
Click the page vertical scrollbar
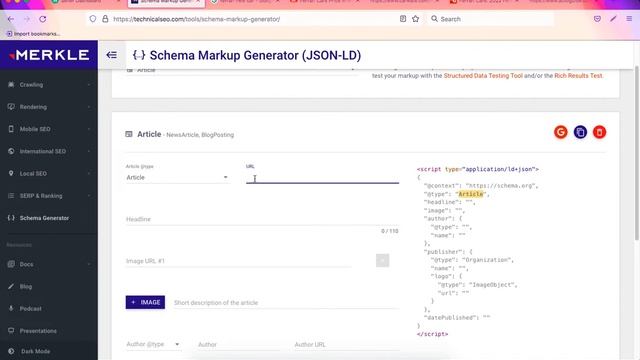click(637, 153)
